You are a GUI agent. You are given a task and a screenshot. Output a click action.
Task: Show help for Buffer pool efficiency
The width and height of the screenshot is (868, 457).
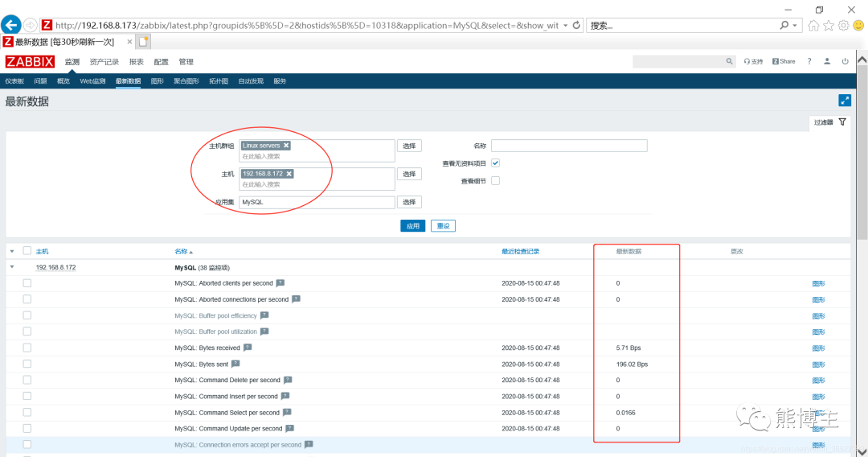(x=264, y=315)
